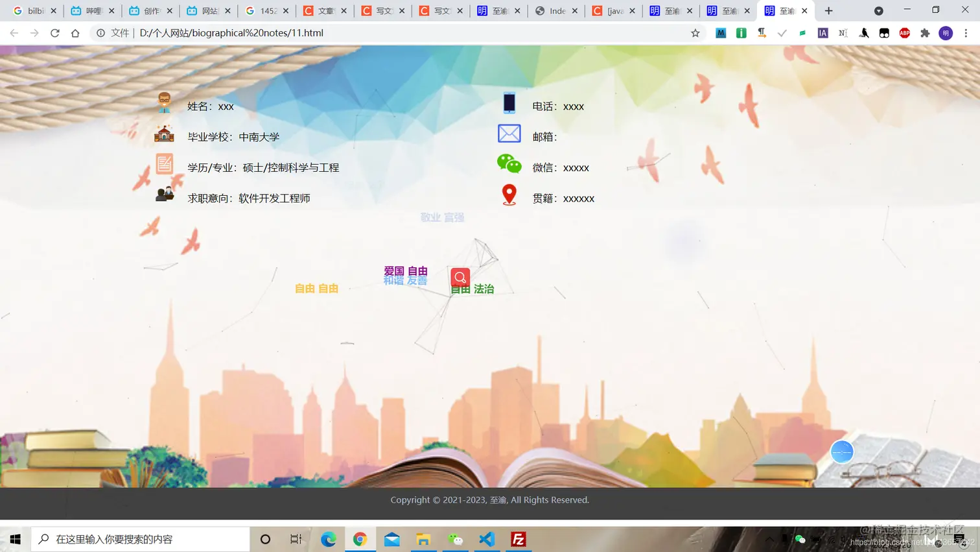Switch to the bilibili tab
The image size is (980, 552).
tap(29, 10)
